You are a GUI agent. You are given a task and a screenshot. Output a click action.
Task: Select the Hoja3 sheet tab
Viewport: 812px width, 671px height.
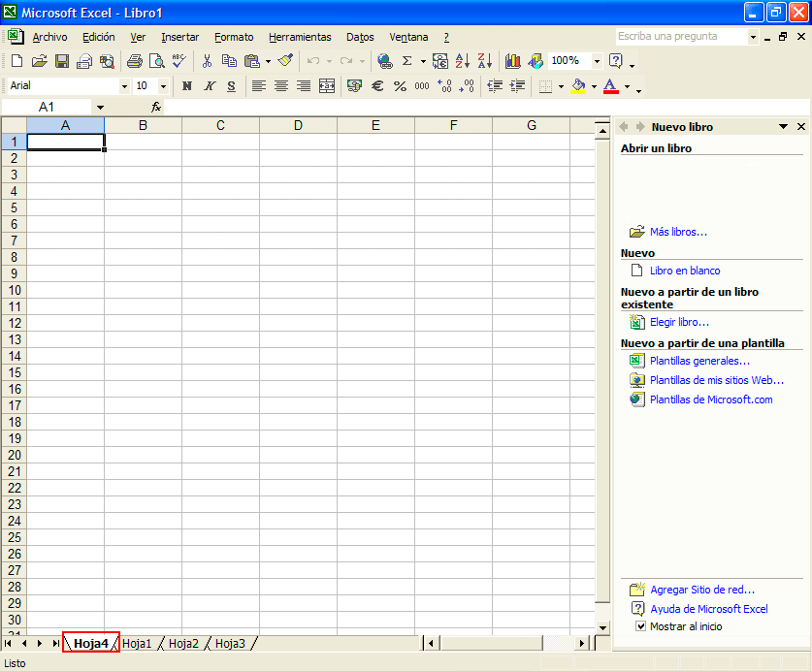pyautogui.click(x=230, y=644)
